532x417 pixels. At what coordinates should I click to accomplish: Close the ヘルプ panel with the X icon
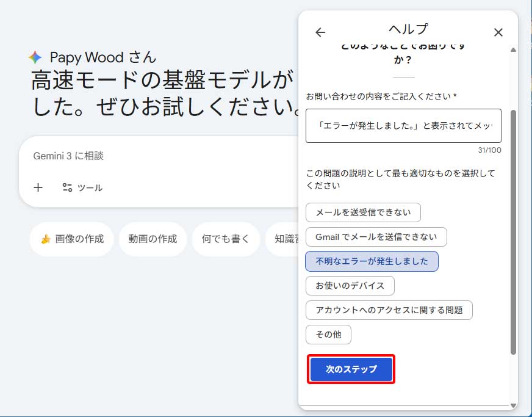pos(498,32)
